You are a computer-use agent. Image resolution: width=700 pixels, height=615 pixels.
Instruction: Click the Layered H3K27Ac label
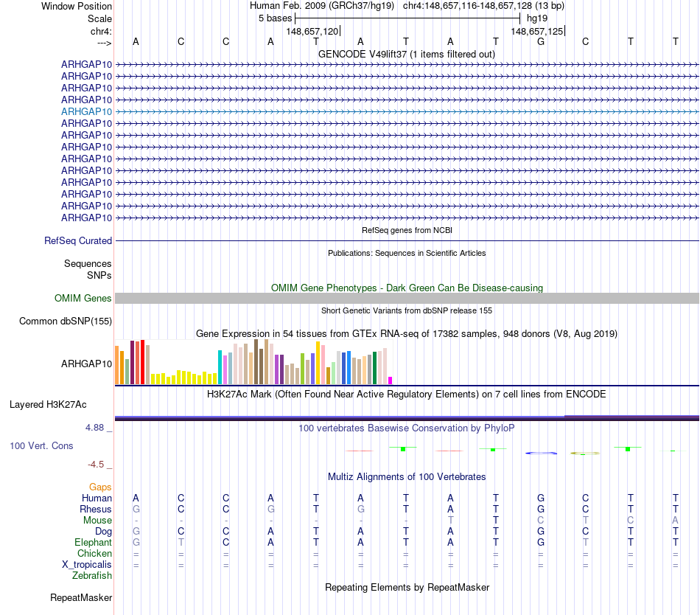coord(48,405)
